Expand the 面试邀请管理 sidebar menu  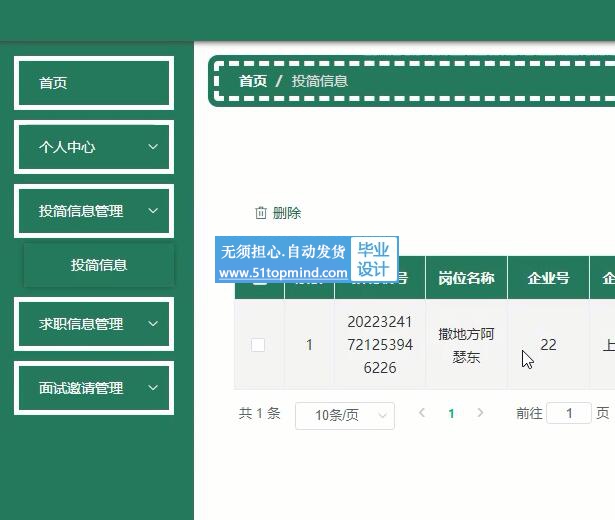pyautogui.click(x=94, y=388)
